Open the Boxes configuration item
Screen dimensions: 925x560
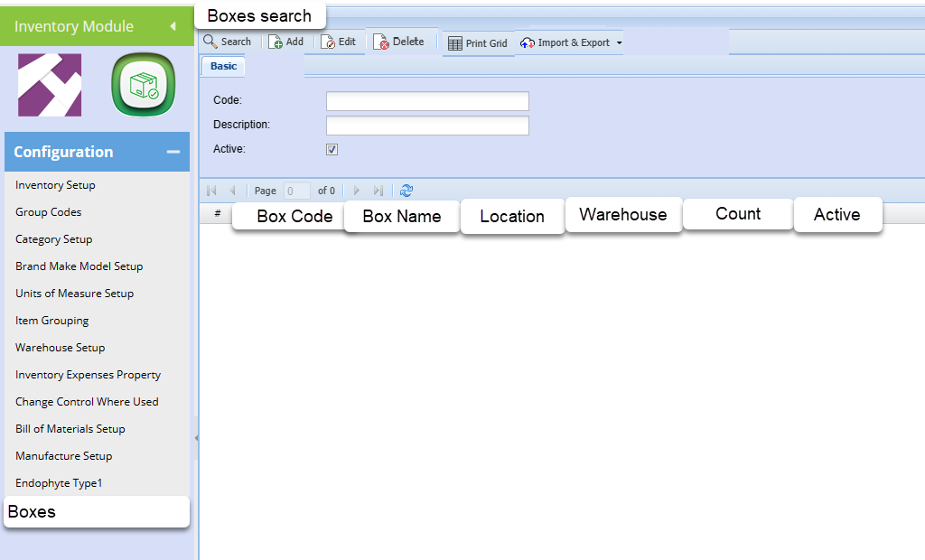click(33, 512)
